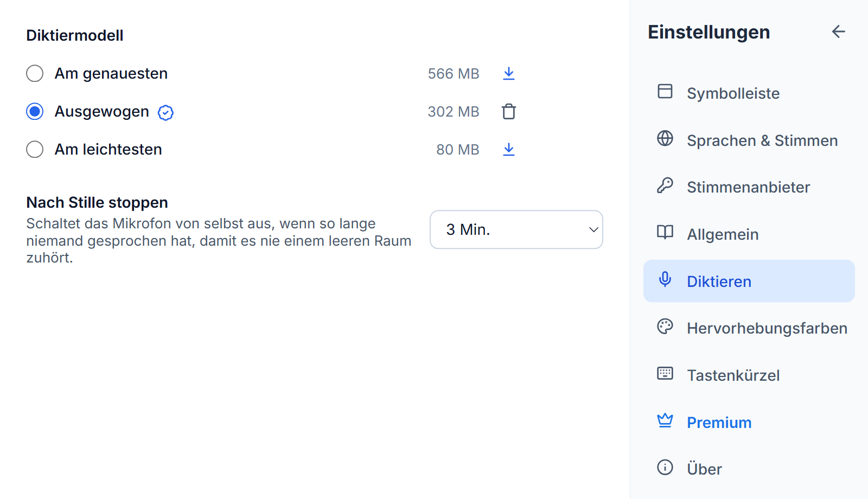This screenshot has height=499, width=868.
Task: Select the Ausgewogen radio button
Action: (35, 111)
